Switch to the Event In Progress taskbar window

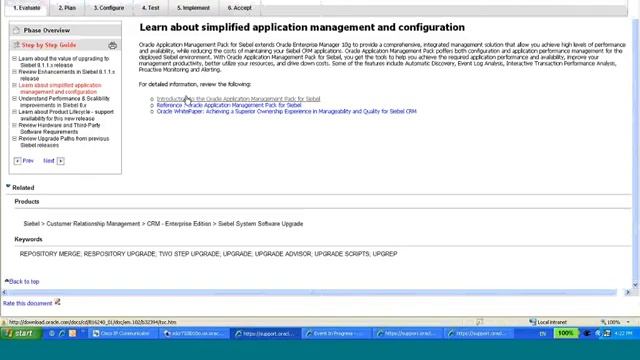[336, 333]
